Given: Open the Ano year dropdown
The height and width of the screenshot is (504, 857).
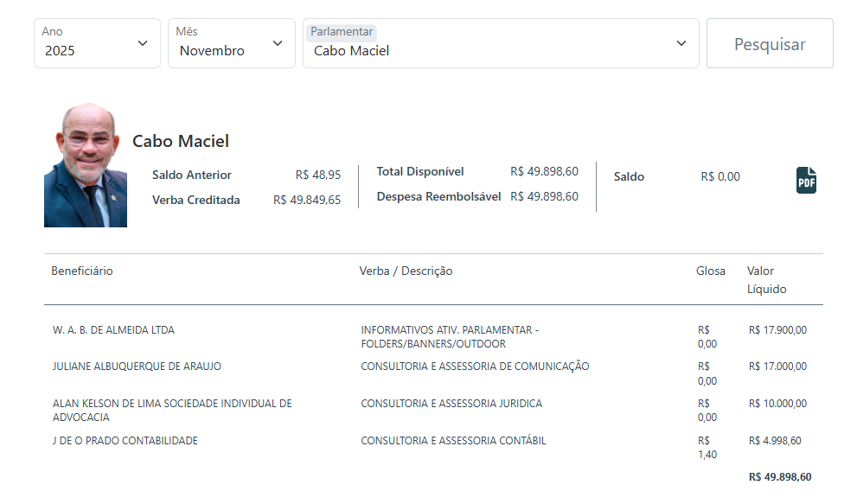Looking at the screenshot, I should pos(97,43).
